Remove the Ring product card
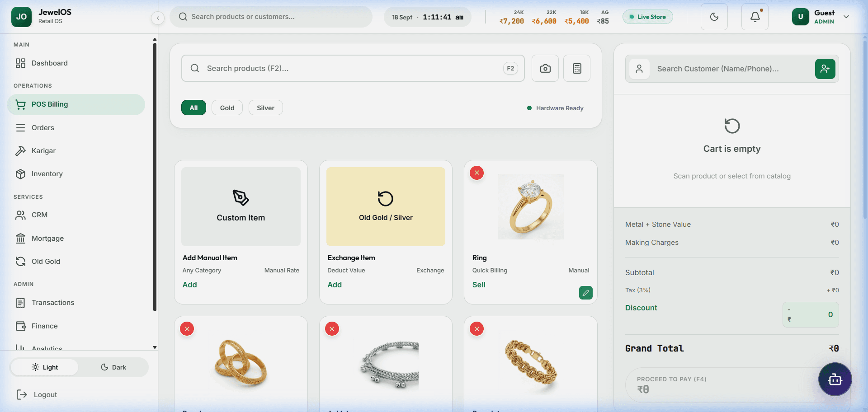This screenshot has height=412, width=868. pyautogui.click(x=477, y=173)
